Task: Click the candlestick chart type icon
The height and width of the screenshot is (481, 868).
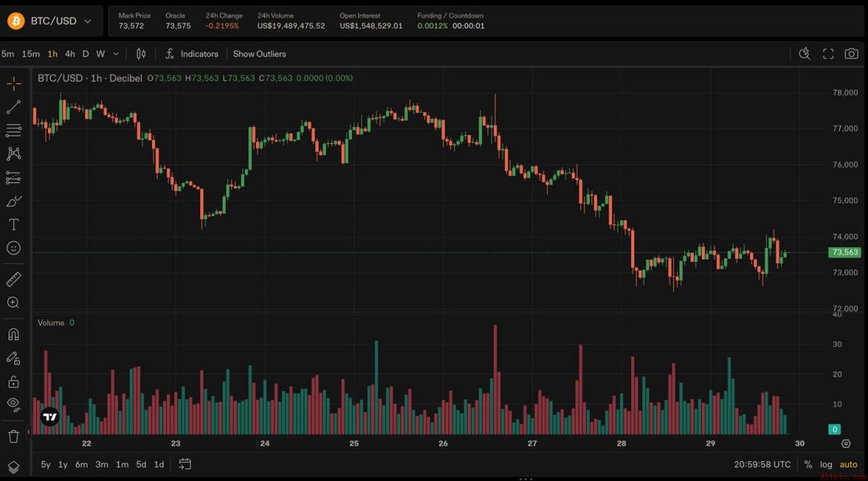Action: pos(141,54)
